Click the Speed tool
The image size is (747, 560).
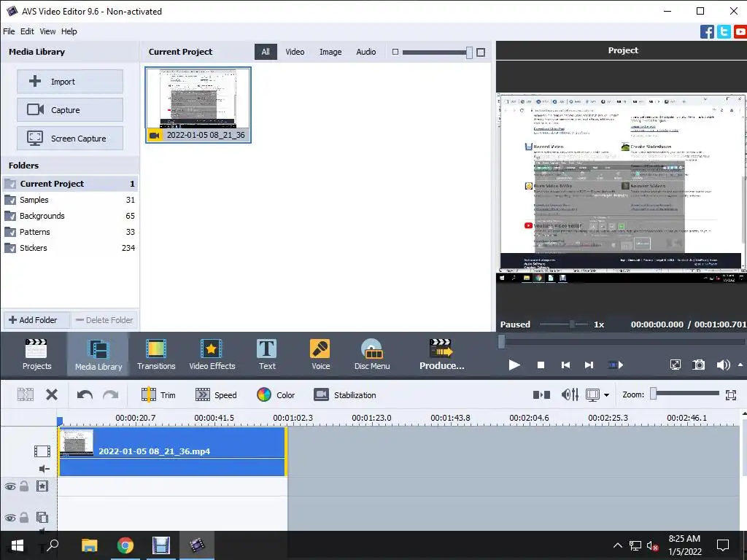coord(216,394)
